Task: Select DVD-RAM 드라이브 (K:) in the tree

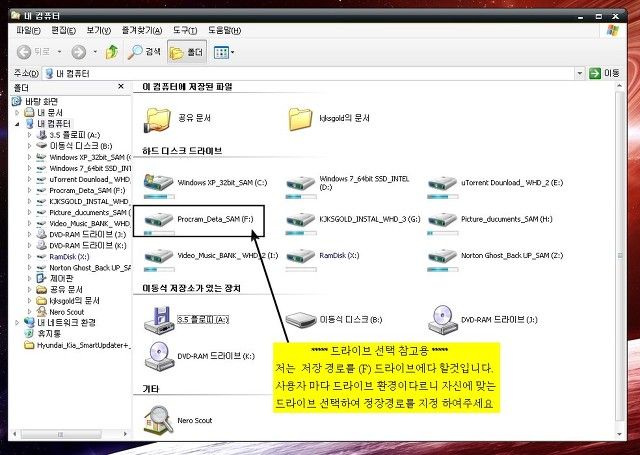Action: pos(88,246)
